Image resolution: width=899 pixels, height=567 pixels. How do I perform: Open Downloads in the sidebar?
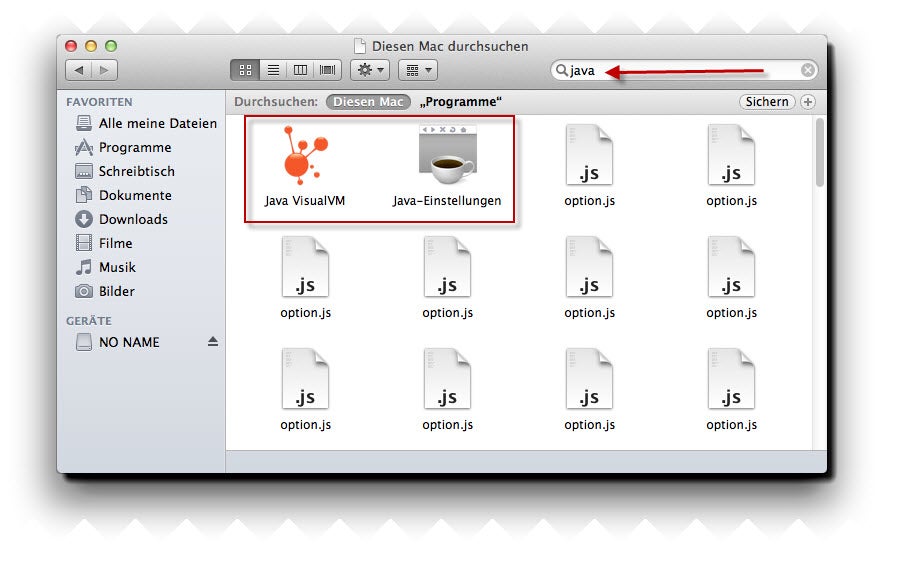(133, 219)
